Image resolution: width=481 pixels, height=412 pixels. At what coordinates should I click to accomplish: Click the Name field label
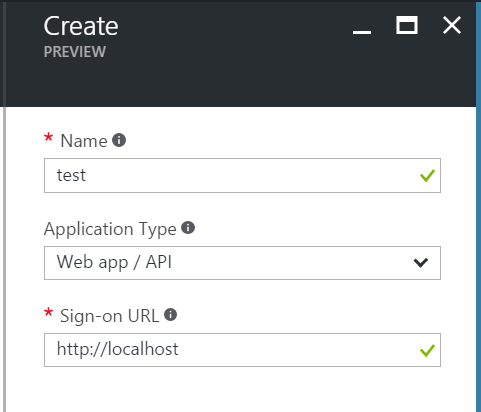click(x=84, y=141)
